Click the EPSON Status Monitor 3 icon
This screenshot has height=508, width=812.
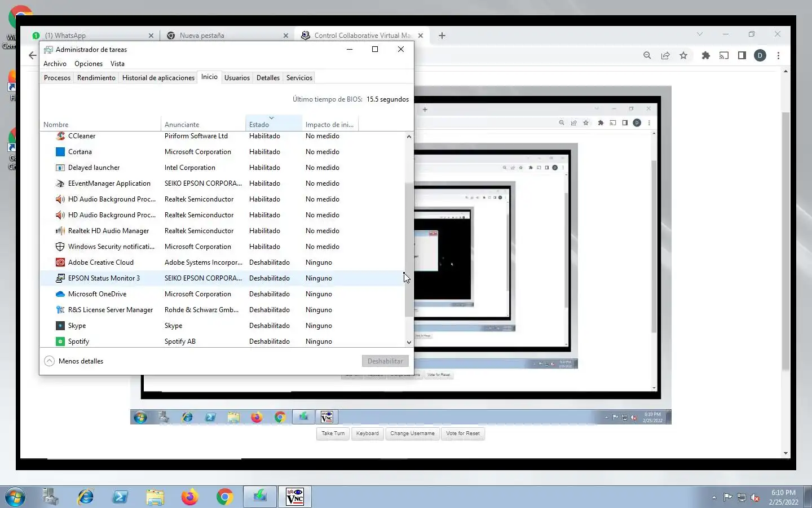[x=60, y=278]
